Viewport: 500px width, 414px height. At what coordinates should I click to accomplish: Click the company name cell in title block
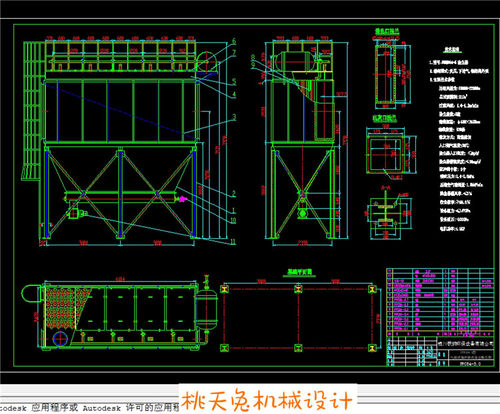[465, 344]
